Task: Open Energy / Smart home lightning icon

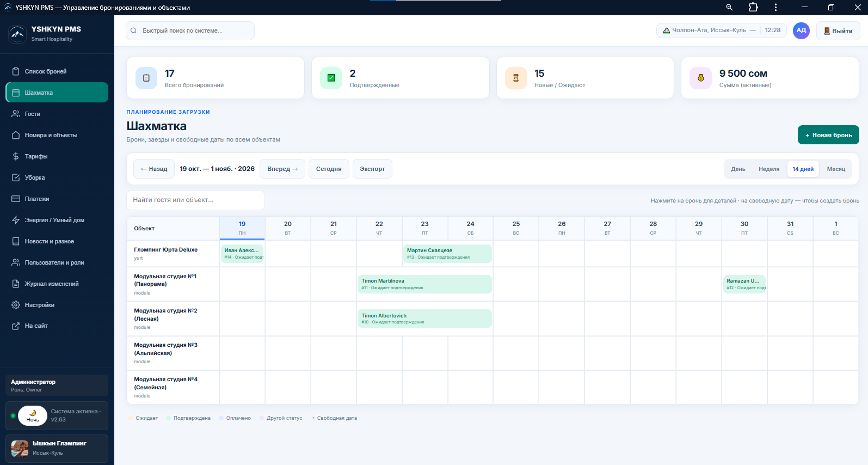Action: (16, 220)
